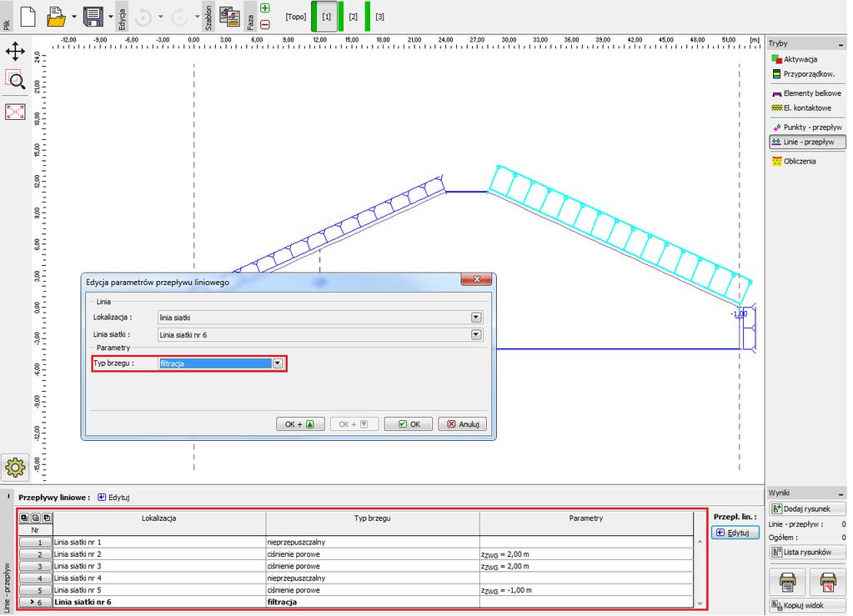Image resolution: width=853 pixels, height=616 pixels.
Task: Select table row number 5
Action: [35, 590]
